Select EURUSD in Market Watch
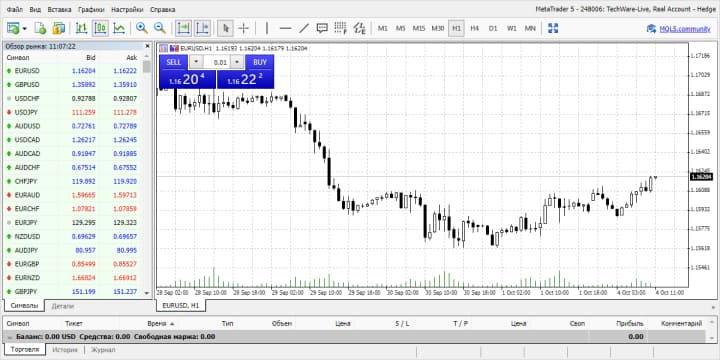 coord(73,71)
